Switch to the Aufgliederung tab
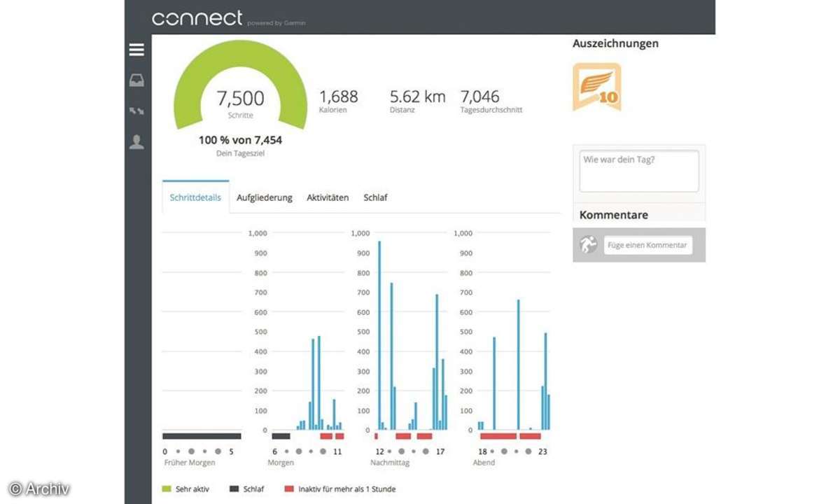Image resolution: width=840 pixels, height=504 pixels. (265, 197)
